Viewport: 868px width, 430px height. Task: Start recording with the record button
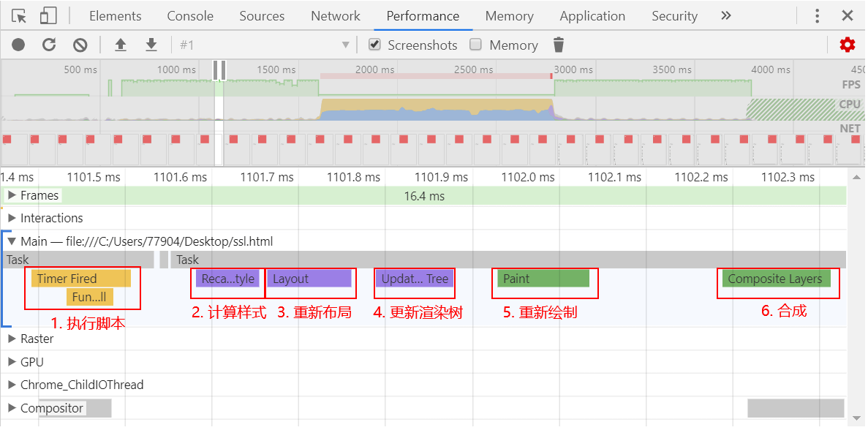pos(18,45)
